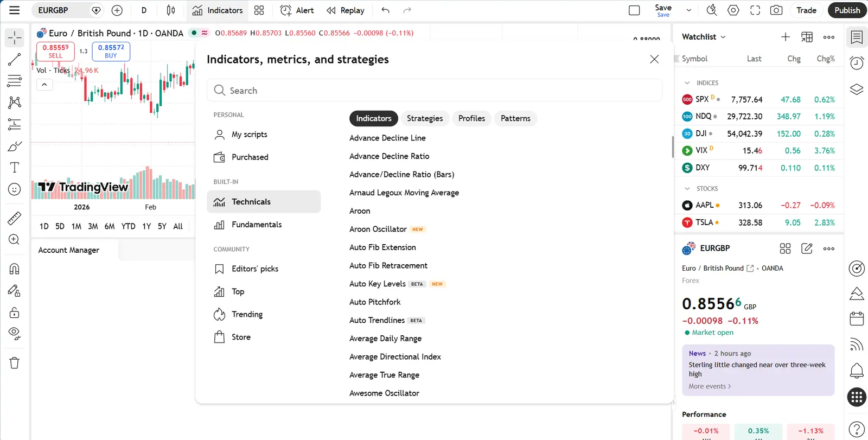
Task: Open the Purchased scripts section
Action: [264, 157]
